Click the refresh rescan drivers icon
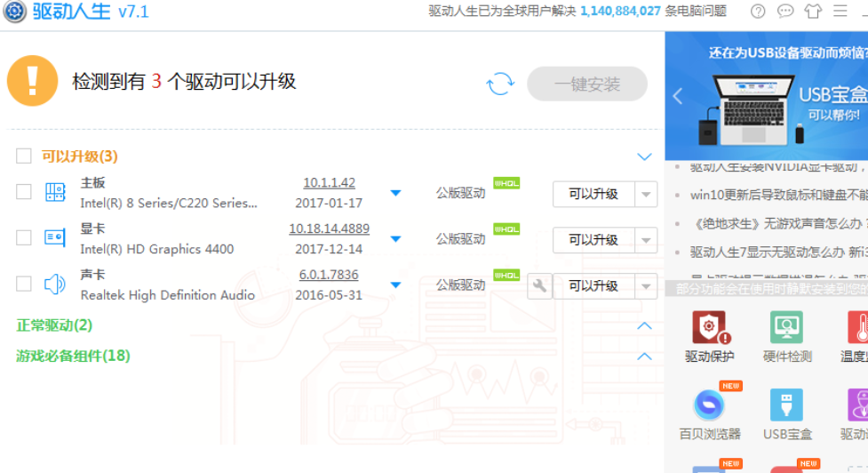 tap(500, 84)
